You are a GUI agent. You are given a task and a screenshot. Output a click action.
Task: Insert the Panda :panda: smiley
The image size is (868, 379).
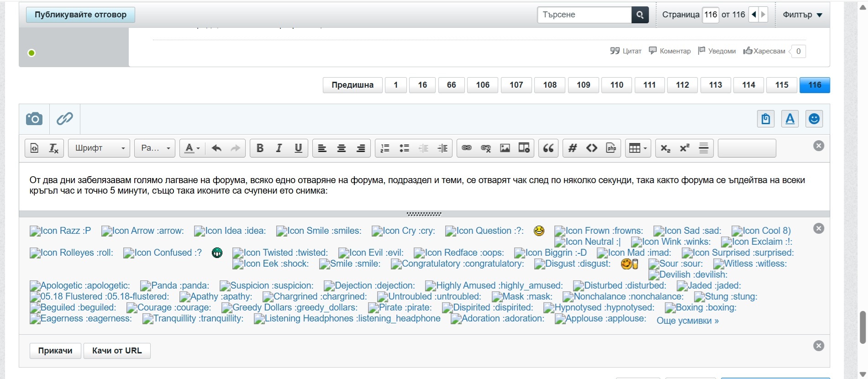tap(174, 286)
